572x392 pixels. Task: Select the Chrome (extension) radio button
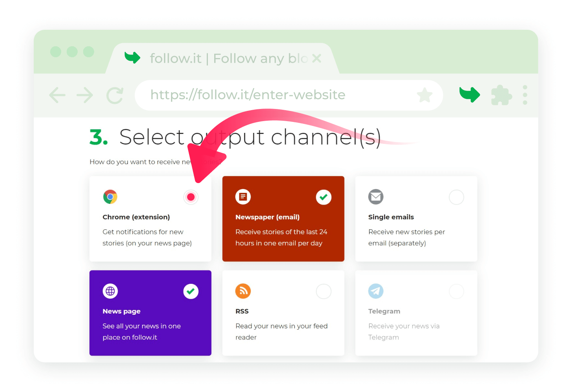pyautogui.click(x=191, y=197)
